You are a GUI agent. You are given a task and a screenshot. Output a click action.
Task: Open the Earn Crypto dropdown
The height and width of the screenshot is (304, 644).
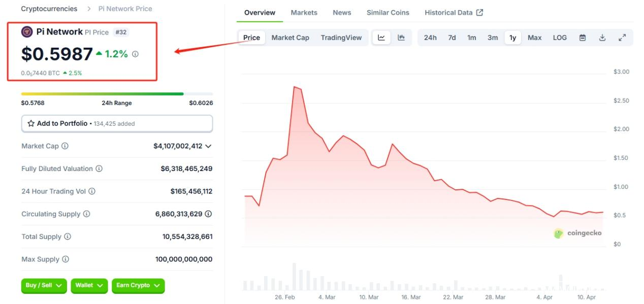(138, 285)
